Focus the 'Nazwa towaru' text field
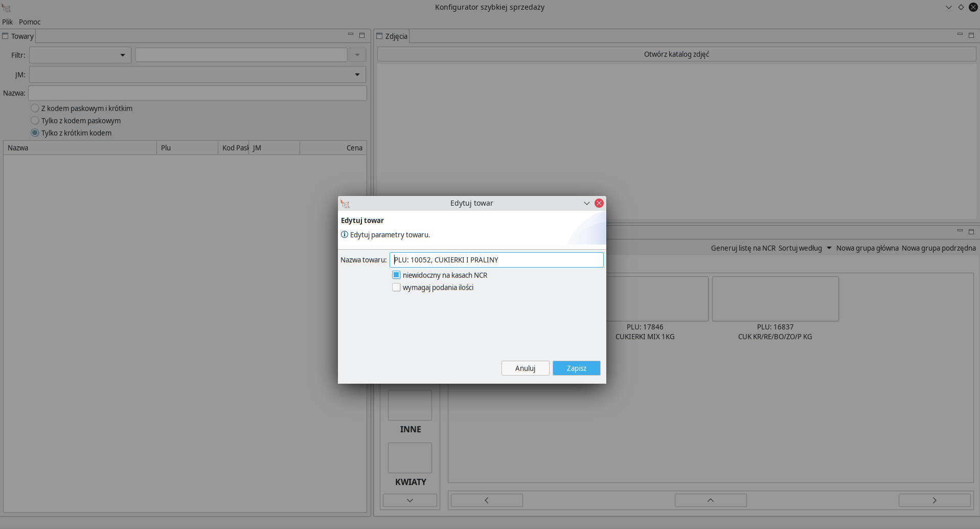980x529 pixels. 496,260
